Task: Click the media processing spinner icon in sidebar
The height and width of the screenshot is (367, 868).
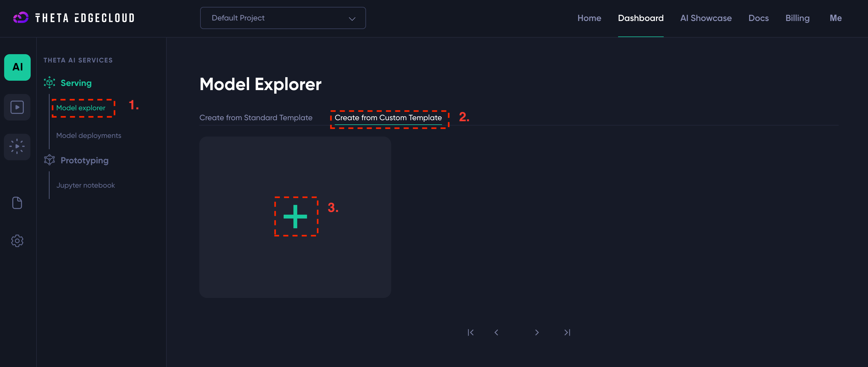Action: coord(17,146)
